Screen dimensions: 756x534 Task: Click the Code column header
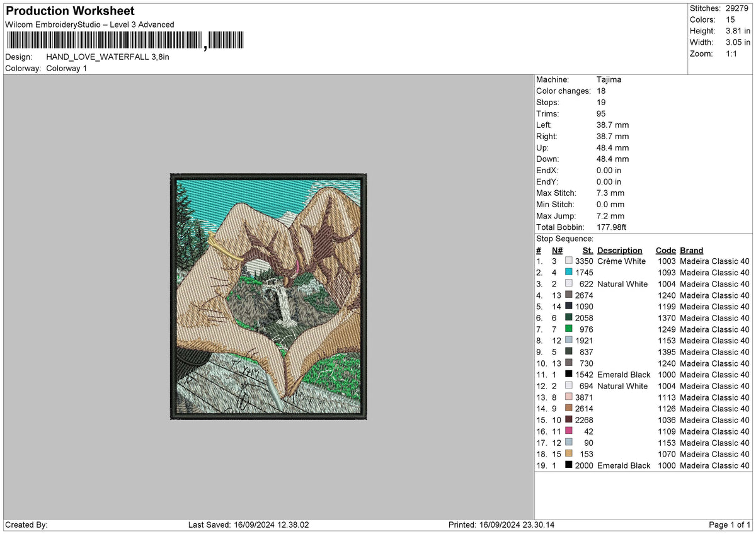point(665,251)
